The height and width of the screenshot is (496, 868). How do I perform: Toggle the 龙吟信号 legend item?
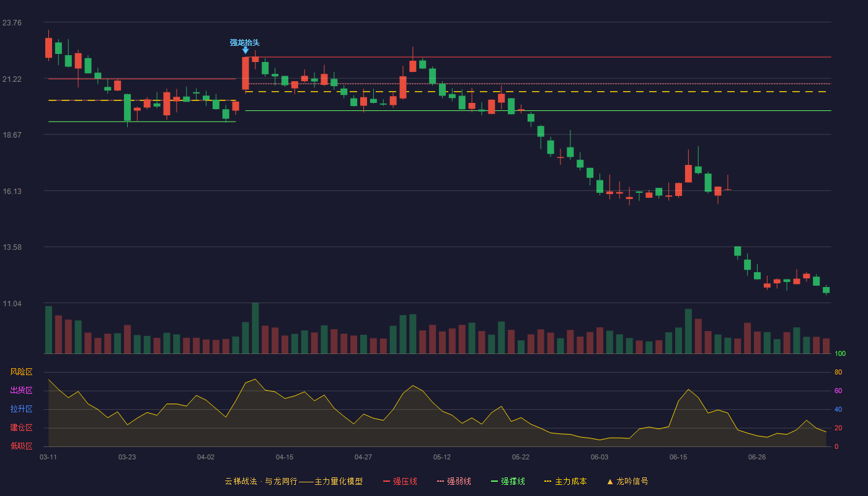pos(627,481)
